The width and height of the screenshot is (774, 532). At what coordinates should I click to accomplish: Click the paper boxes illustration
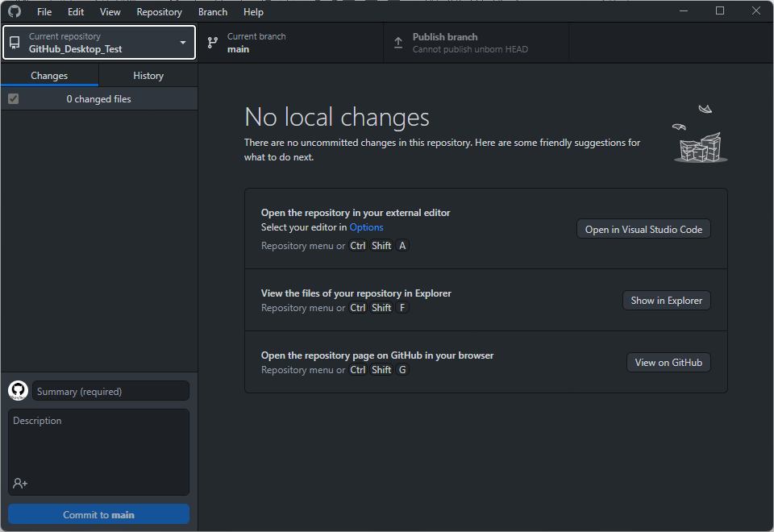click(x=701, y=133)
